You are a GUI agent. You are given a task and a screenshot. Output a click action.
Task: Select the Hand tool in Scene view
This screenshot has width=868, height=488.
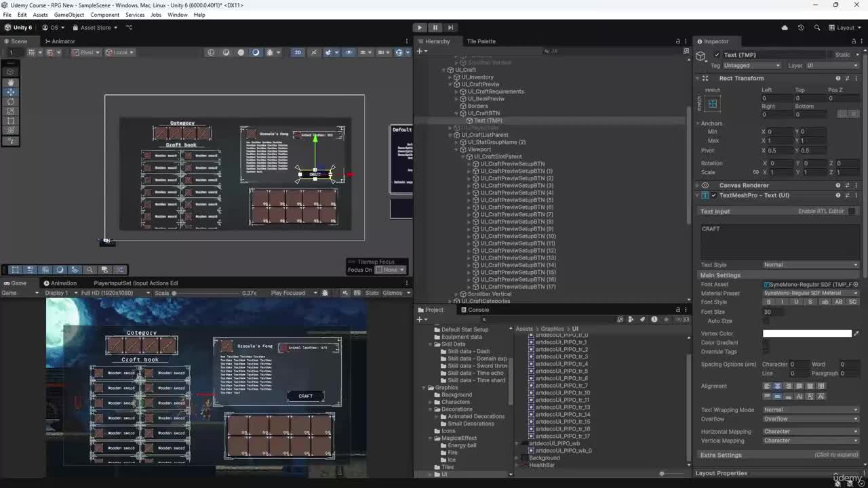[x=11, y=82]
